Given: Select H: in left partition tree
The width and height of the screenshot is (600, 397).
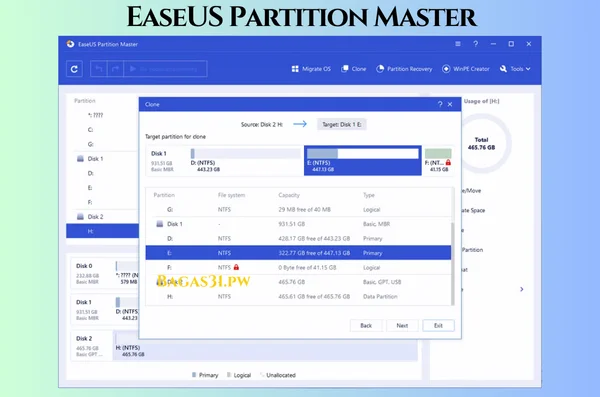Looking at the screenshot, I should tap(102, 231).
